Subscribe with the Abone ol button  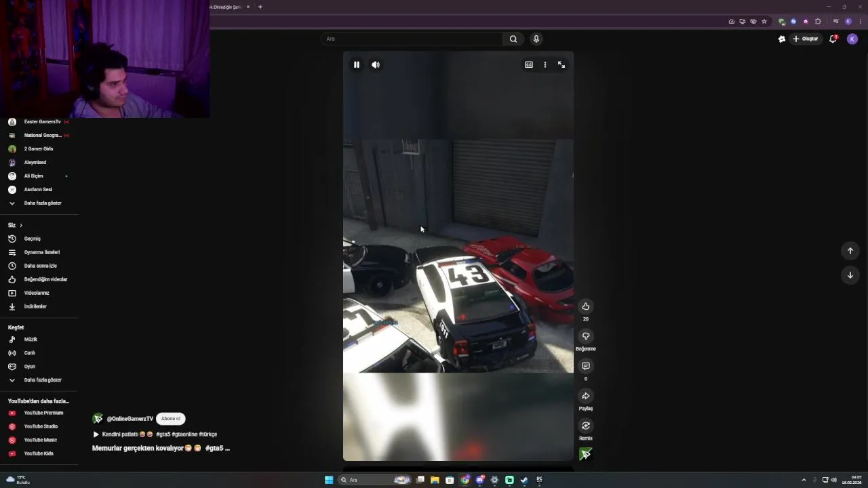coord(171,418)
